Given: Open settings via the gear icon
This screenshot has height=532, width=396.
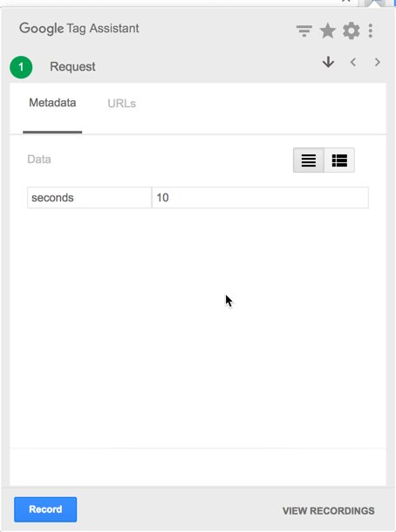Looking at the screenshot, I should 352,31.
